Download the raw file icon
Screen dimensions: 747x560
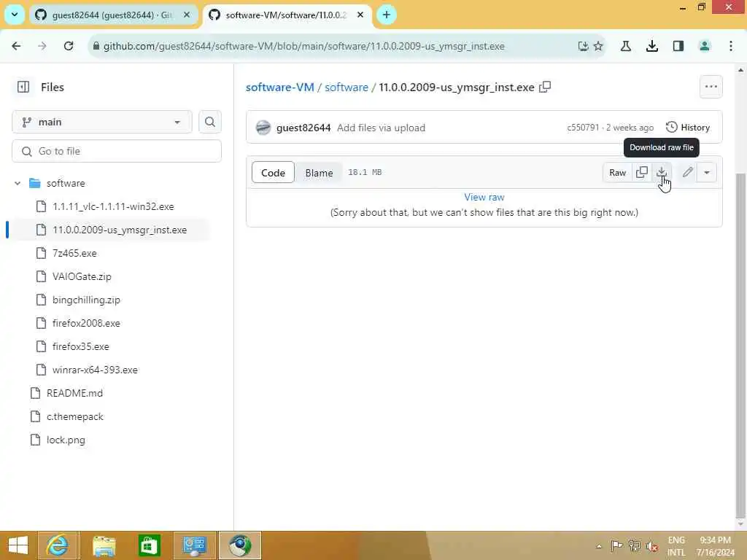661,172
